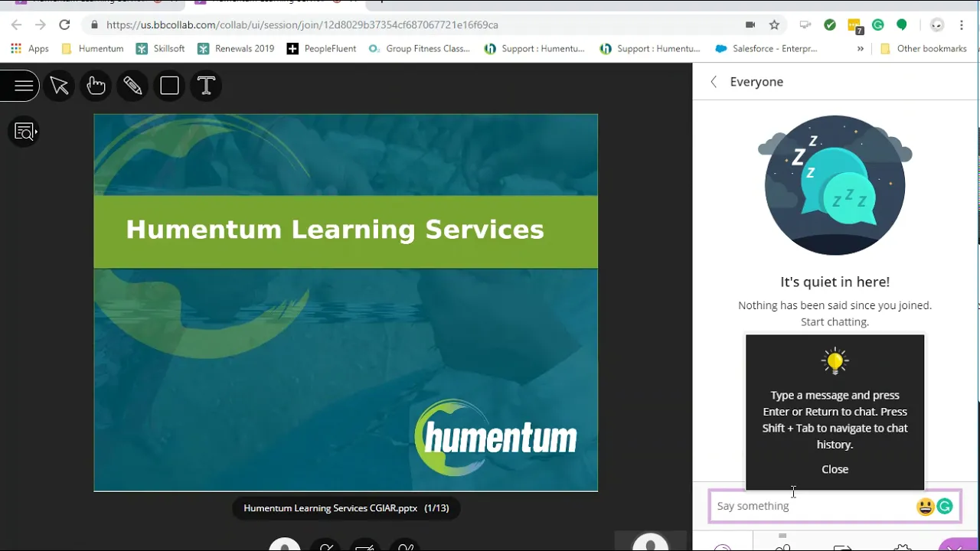980x551 pixels.
Task: Click the purple collapse panel button
Action: tap(957, 546)
